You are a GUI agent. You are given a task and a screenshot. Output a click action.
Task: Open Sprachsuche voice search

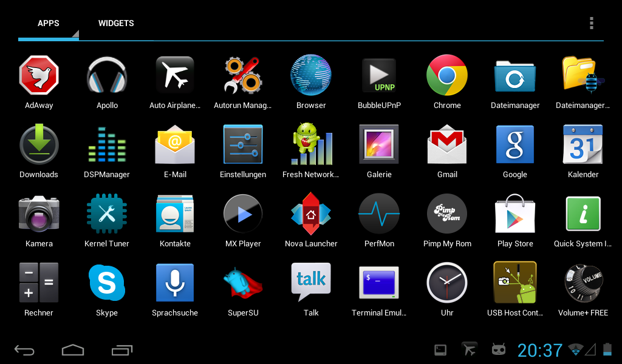(x=175, y=283)
